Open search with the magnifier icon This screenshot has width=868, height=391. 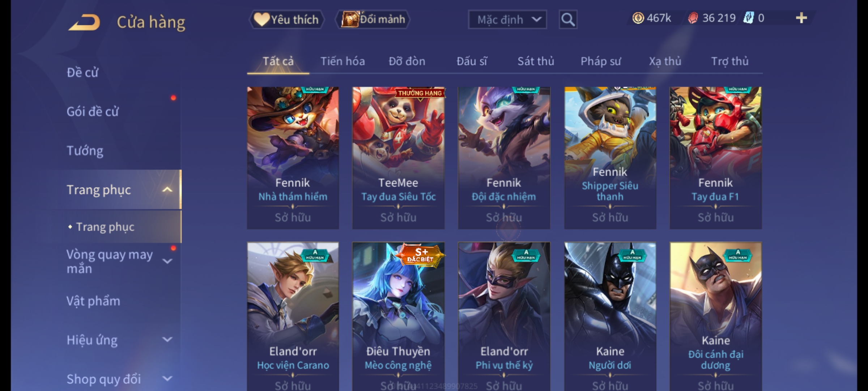pos(568,20)
